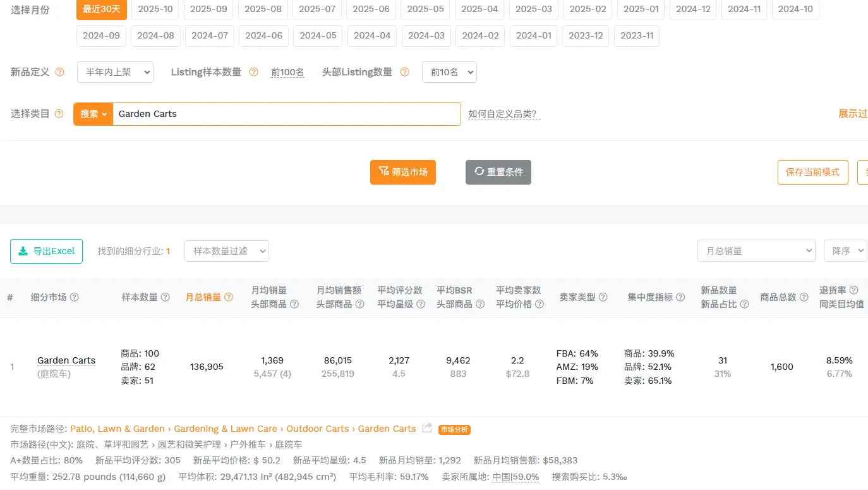Open the 半年内上架 dropdown
868x490 pixels.
[x=115, y=71]
